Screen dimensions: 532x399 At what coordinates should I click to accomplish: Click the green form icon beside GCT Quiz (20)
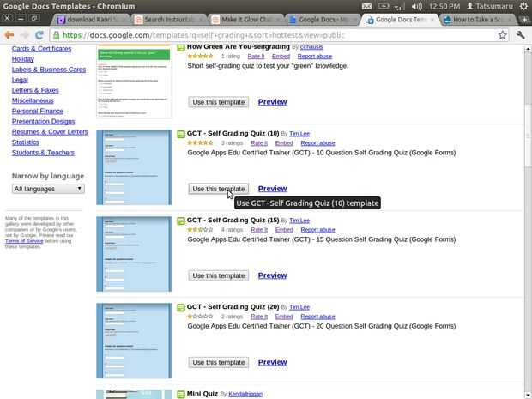pyautogui.click(x=181, y=308)
